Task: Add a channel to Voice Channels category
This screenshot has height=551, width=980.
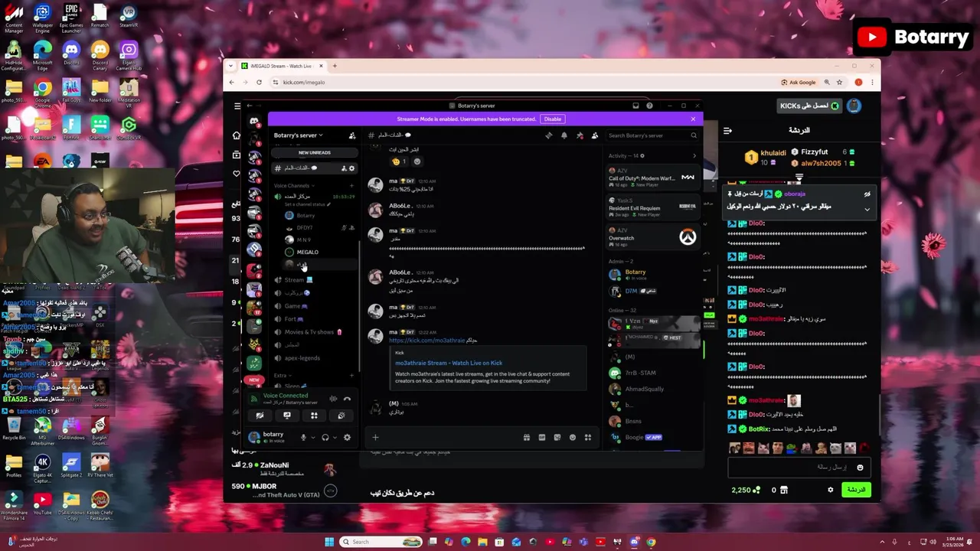Action: 351,186
